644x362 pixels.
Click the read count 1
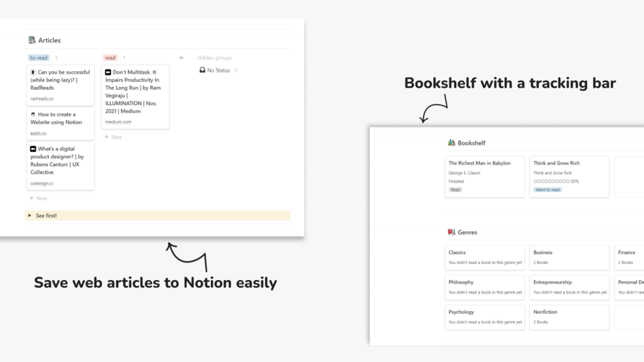point(124,58)
